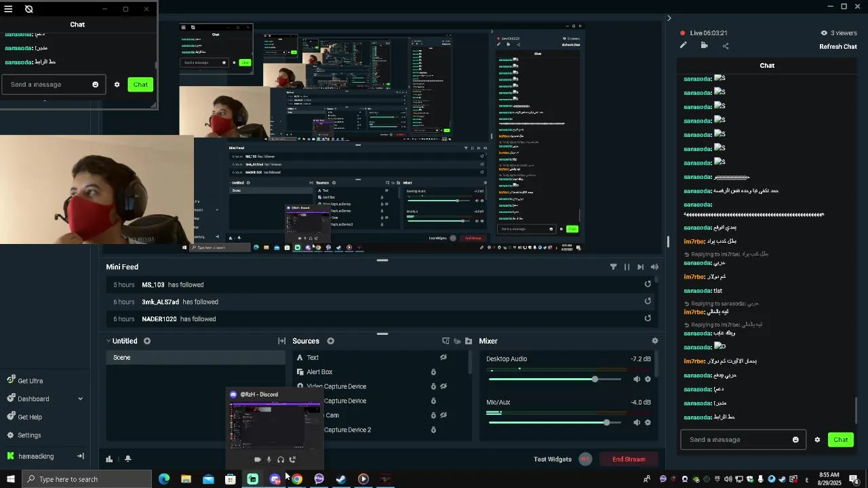
Task: Add a new source with the plus icon
Action: 331,341
